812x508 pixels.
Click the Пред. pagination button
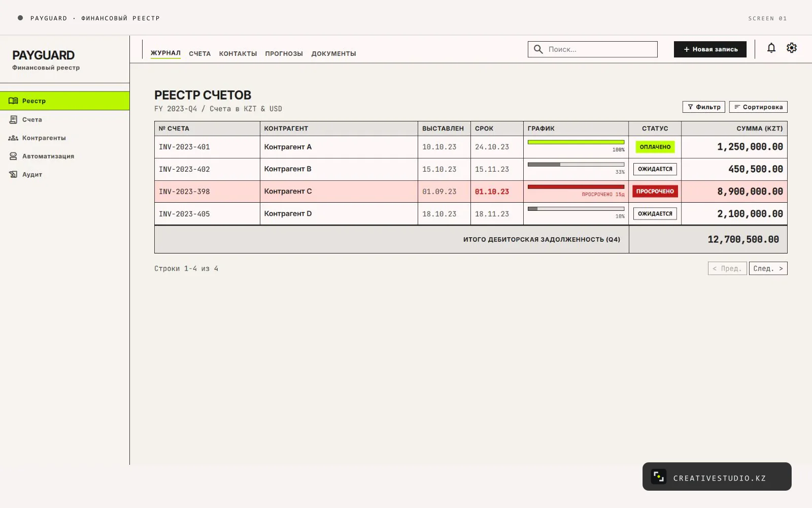727,268
